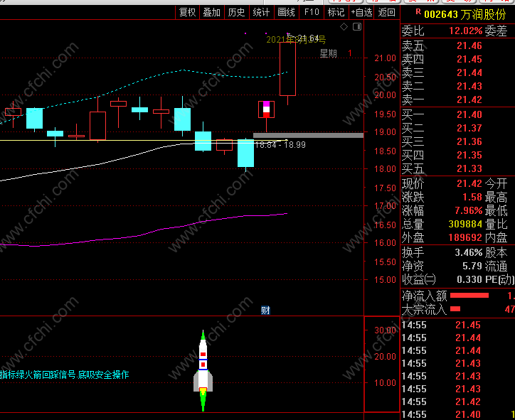Click the 标记 mark button
515x420 pixels.
point(336,12)
